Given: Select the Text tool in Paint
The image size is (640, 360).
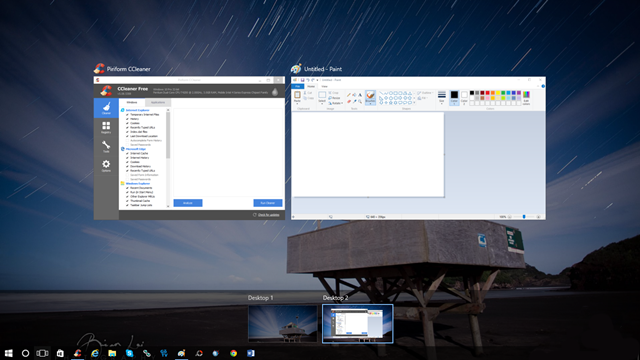Looking at the screenshot, I should 360,95.
